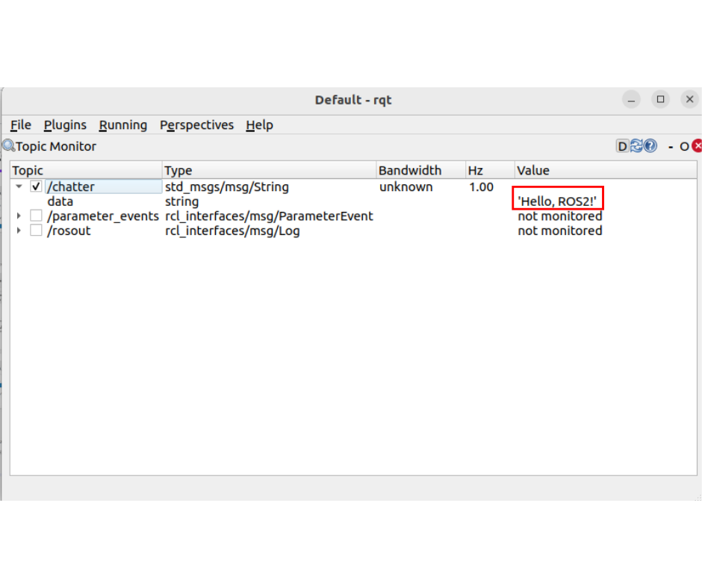Expand the /rosout topic row

click(x=19, y=231)
